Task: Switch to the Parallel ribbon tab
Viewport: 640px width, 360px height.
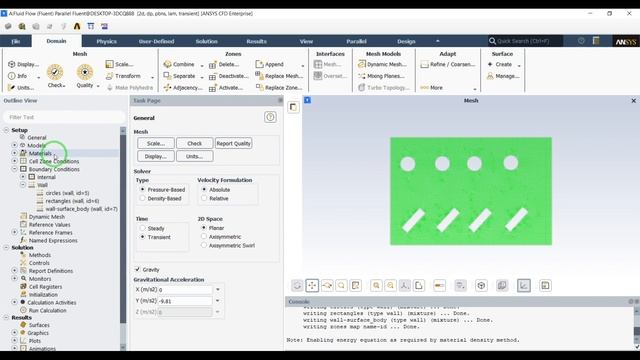Action: pos(356,41)
